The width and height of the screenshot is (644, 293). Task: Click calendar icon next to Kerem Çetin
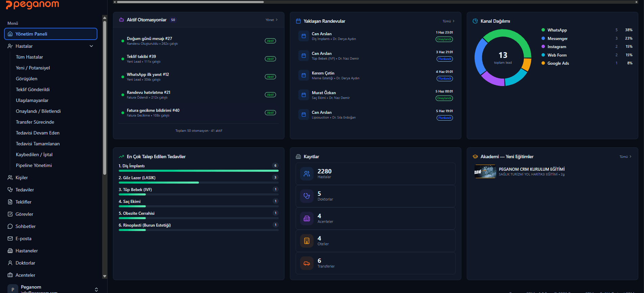(304, 75)
